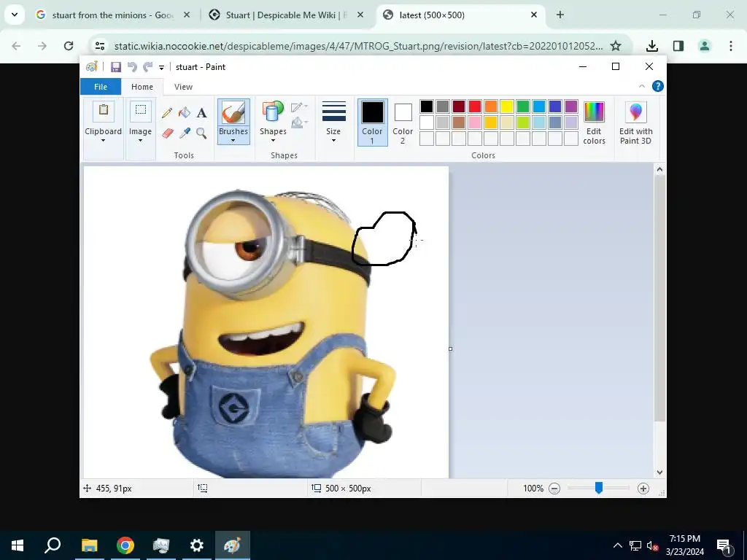Open the File menu in Paint
The height and width of the screenshot is (560, 747).
click(x=101, y=87)
